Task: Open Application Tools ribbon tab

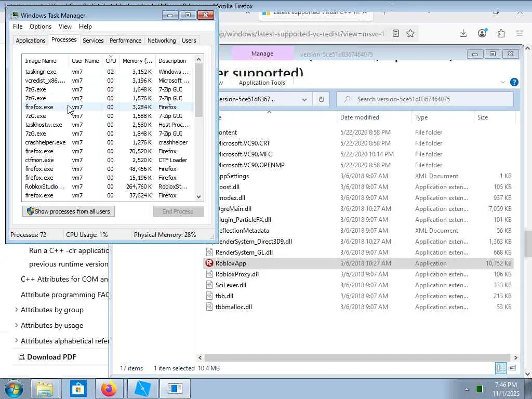Action: 262,83
